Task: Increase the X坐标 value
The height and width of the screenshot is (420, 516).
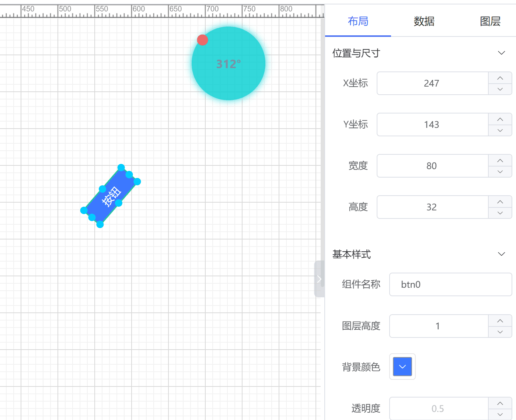Action: coord(500,78)
